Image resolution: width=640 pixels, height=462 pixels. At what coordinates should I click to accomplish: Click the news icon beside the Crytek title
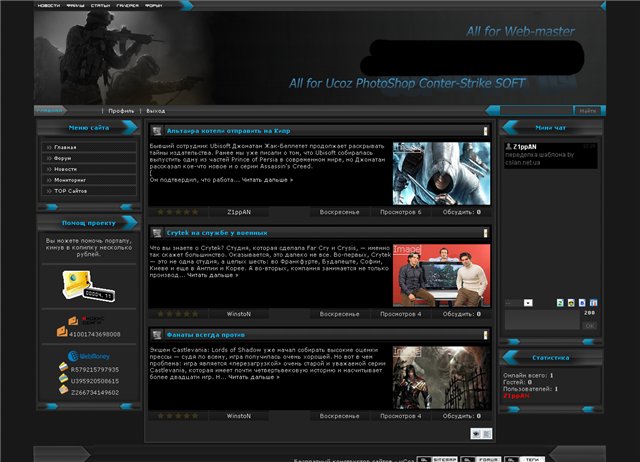tap(157, 233)
